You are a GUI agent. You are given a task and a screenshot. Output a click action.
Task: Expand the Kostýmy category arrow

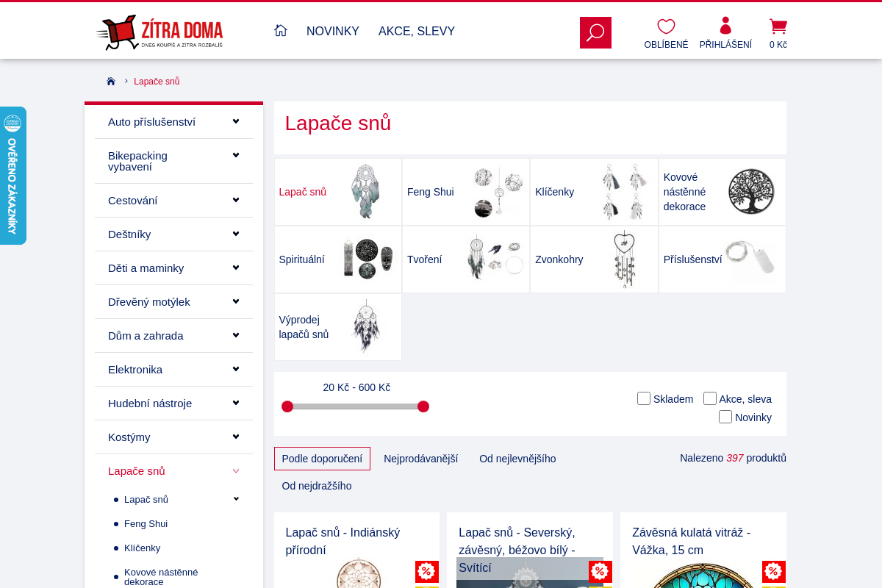[x=236, y=437]
